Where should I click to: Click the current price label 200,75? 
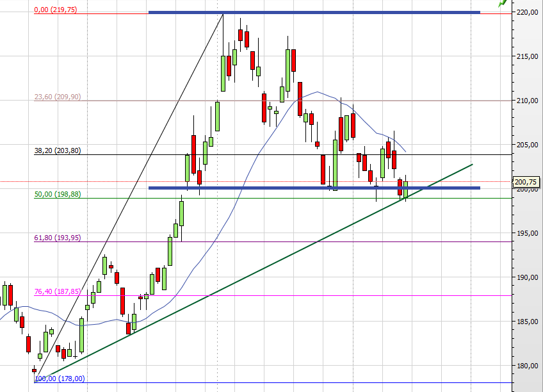click(526, 181)
